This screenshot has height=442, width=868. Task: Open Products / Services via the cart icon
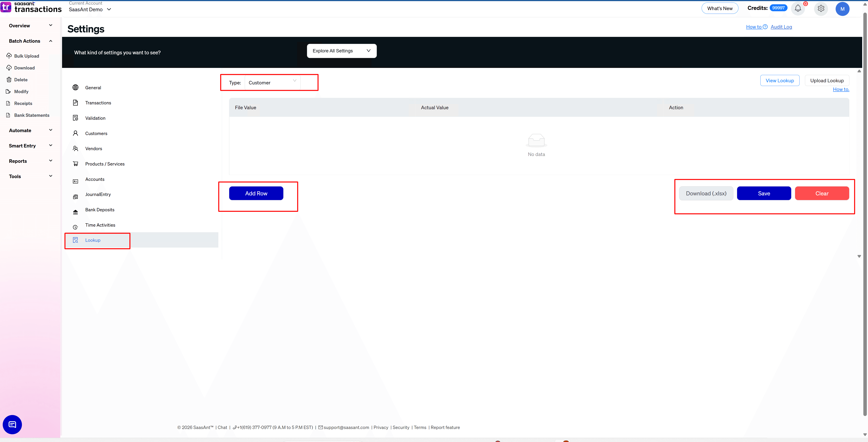click(x=75, y=164)
